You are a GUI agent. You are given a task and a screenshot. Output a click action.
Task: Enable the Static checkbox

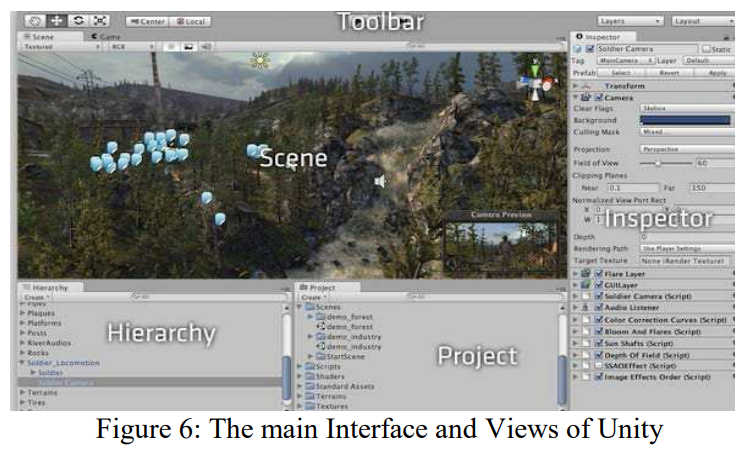coord(706,49)
